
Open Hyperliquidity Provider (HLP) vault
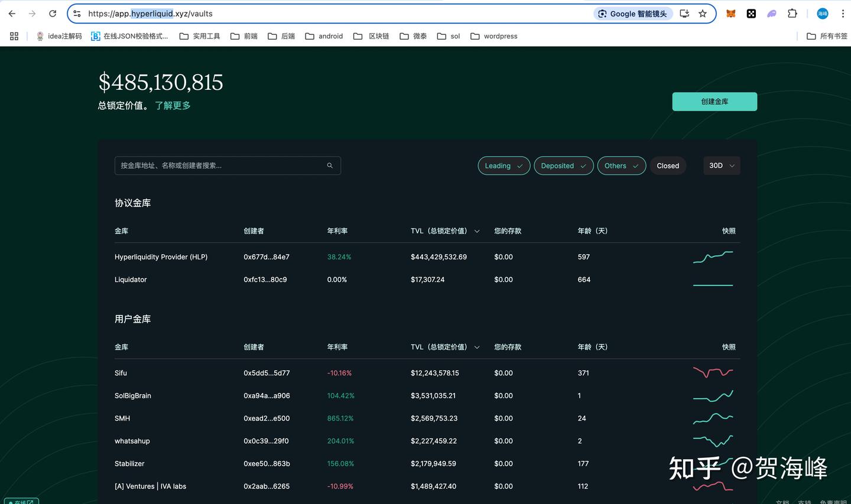tap(161, 257)
